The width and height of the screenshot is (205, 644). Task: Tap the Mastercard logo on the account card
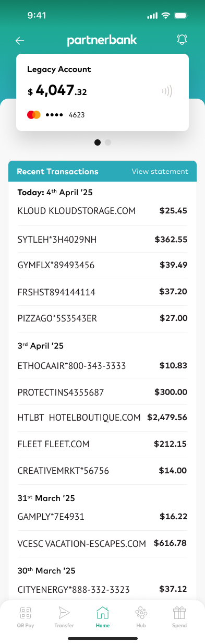[x=34, y=115]
